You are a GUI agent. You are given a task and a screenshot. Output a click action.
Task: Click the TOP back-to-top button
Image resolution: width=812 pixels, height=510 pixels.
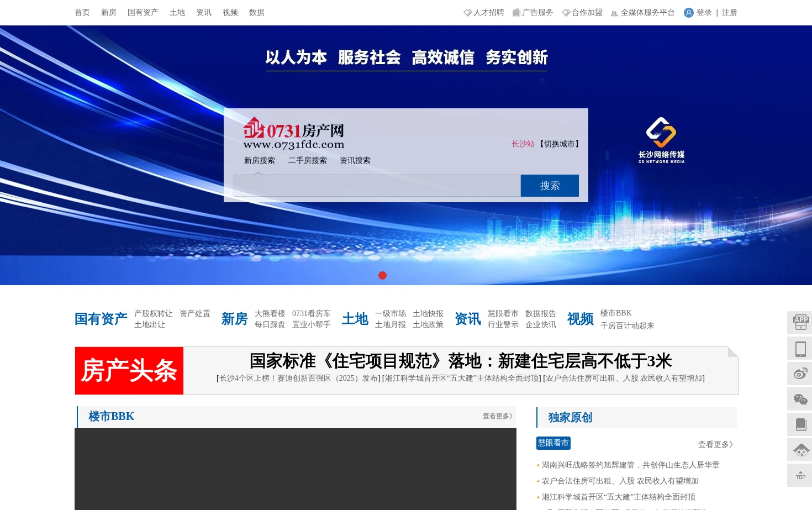coord(800,475)
